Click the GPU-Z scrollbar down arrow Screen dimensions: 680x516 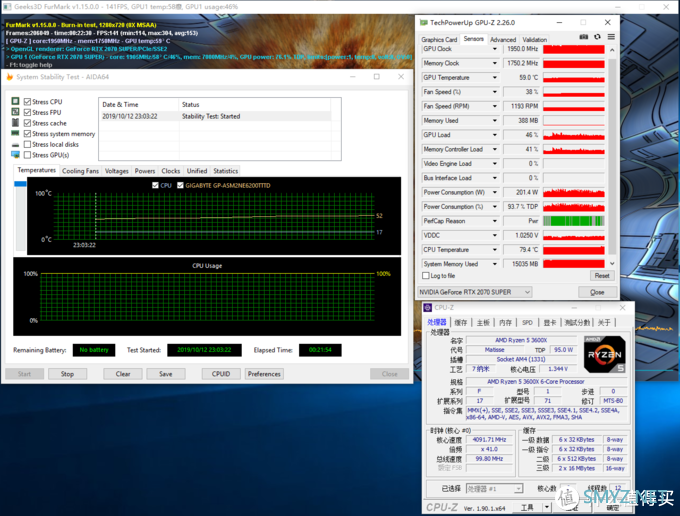tap(612, 263)
